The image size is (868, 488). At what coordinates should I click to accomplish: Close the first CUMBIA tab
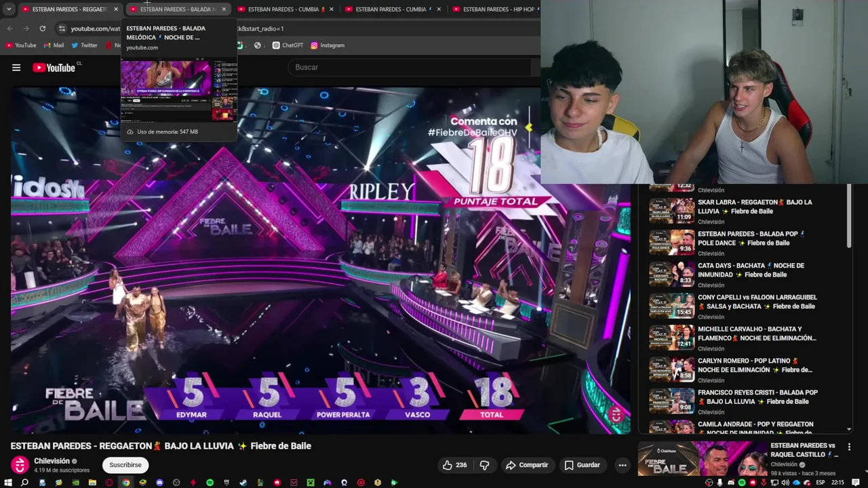[332, 9]
